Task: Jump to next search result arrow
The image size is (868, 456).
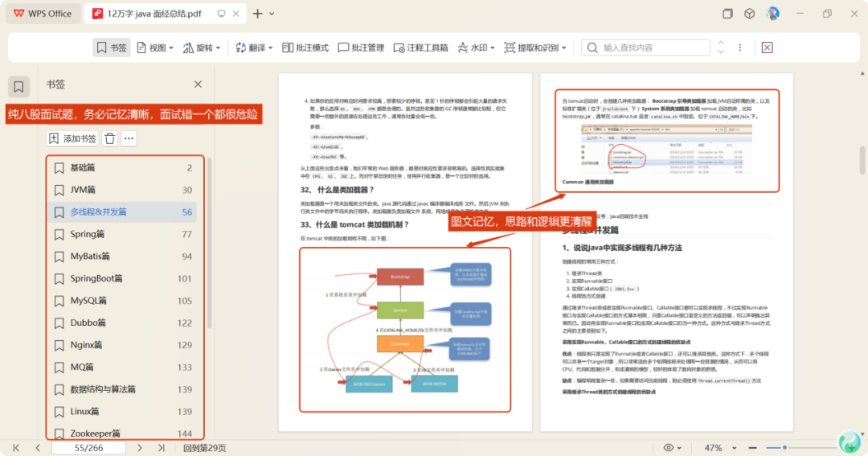Action: (721, 51)
